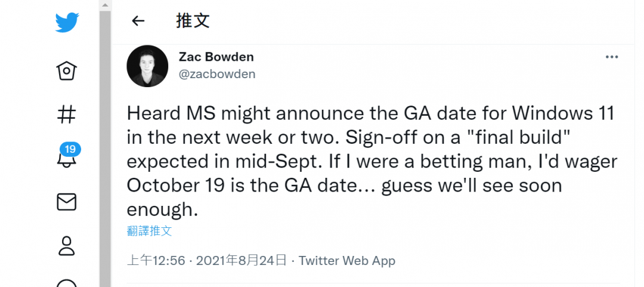Open the Profile person icon
This screenshot has width=644, height=287.
click(67, 246)
